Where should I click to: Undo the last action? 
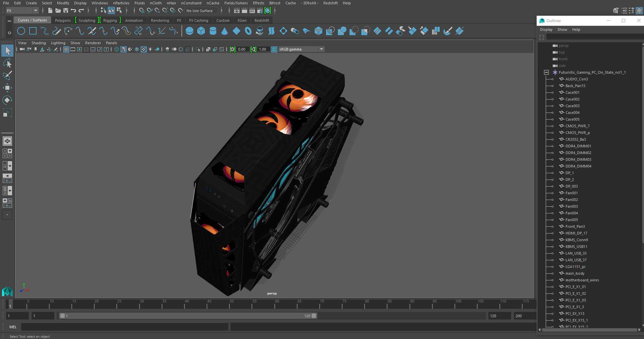(x=73, y=11)
